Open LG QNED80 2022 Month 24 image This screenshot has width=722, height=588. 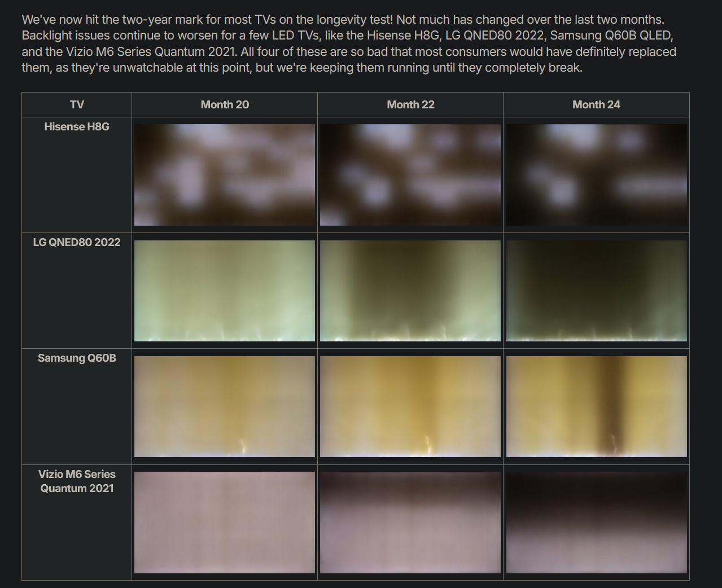[597, 291]
